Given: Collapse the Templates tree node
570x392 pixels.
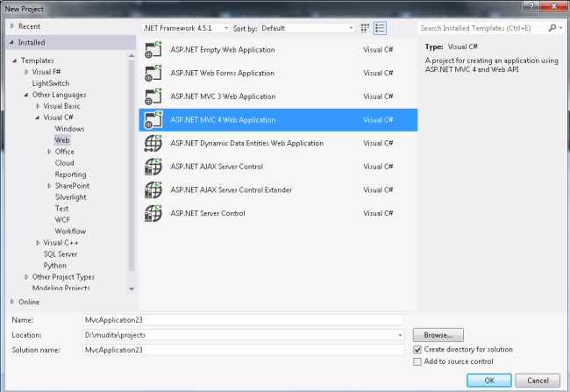Looking at the screenshot, I should coord(15,61).
